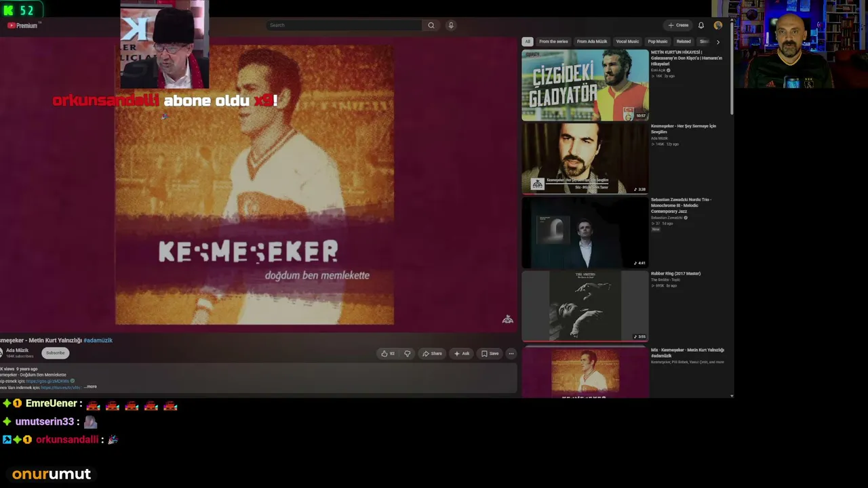The image size is (868, 488).
Task: Select the All filter chip
Action: click(x=527, y=41)
